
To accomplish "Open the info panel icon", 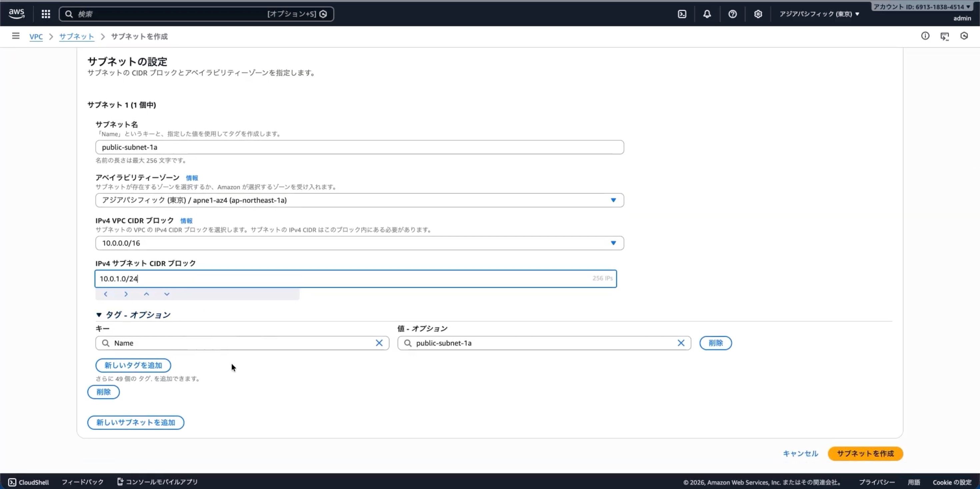I will tap(925, 36).
